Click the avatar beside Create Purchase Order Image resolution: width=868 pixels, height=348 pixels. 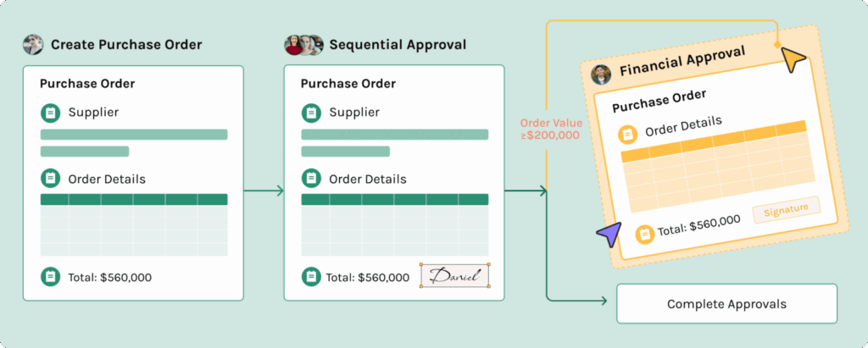click(x=33, y=45)
